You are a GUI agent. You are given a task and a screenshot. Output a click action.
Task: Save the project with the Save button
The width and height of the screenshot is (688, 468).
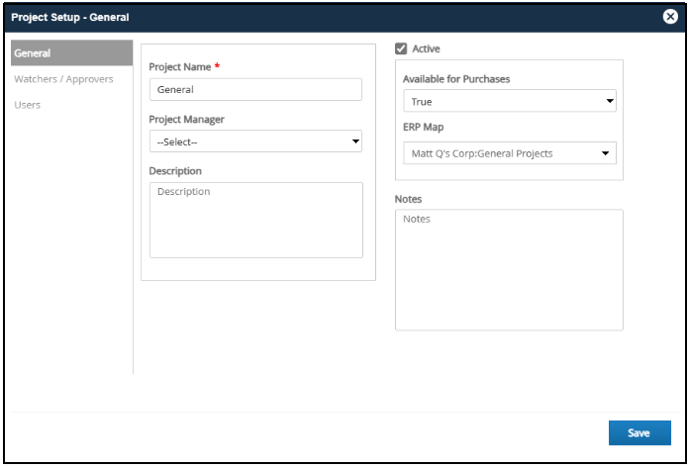pos(639,433)
